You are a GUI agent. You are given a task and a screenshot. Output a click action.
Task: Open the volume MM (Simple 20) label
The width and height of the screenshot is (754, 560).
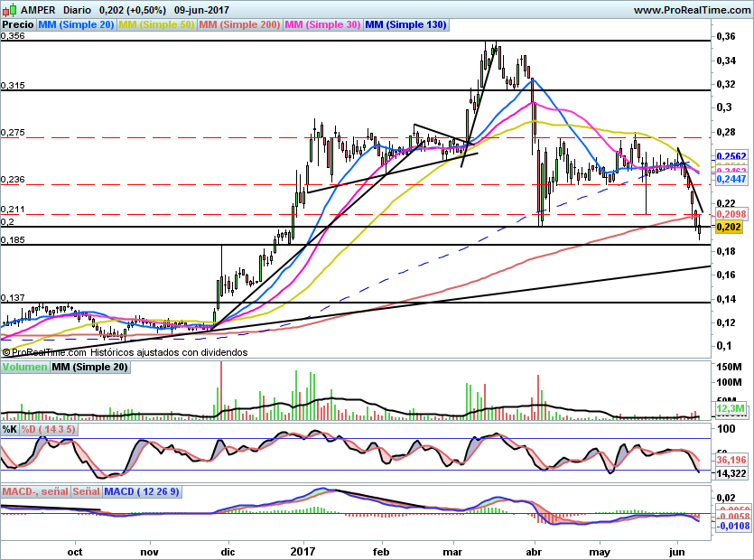coord(89,368)
